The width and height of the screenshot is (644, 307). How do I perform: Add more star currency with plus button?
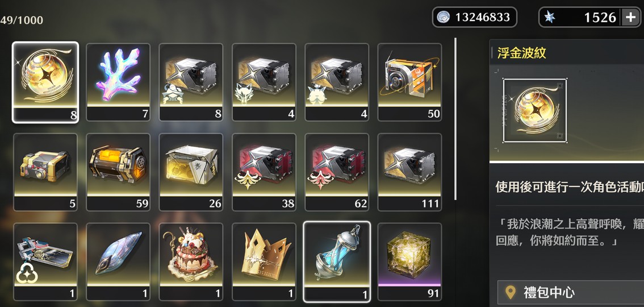pyautogui.click(x=630, y=17)
